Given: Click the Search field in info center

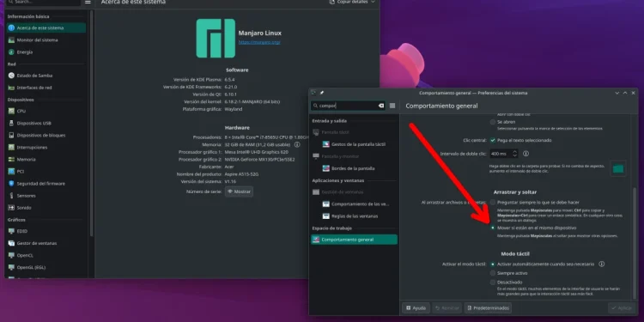Looking at the screenshot, I should tap(44, 2).
